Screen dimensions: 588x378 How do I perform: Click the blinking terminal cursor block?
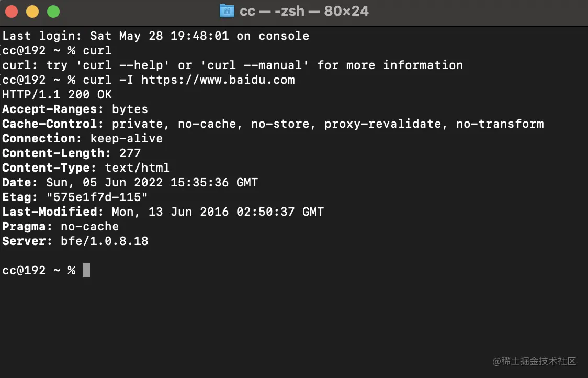[86, 270]
